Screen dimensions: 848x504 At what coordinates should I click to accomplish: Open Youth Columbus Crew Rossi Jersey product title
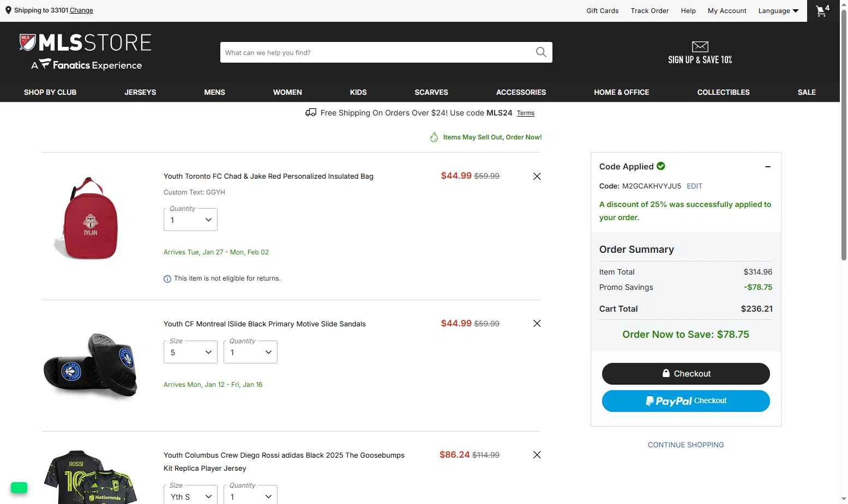click(284, 462)
